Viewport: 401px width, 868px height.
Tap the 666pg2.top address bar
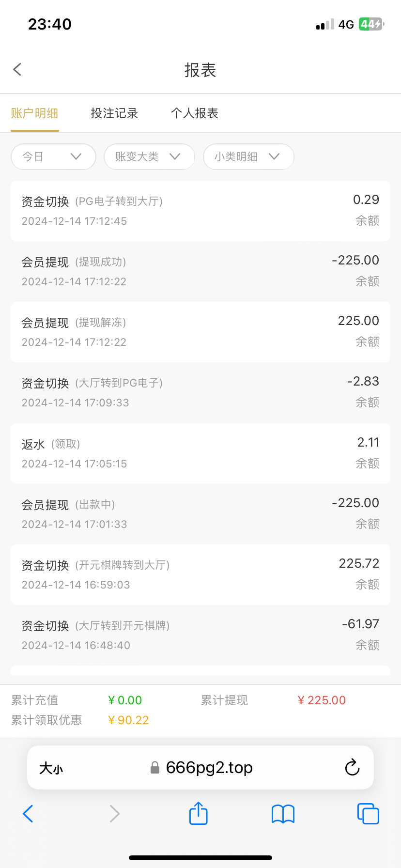208,768
